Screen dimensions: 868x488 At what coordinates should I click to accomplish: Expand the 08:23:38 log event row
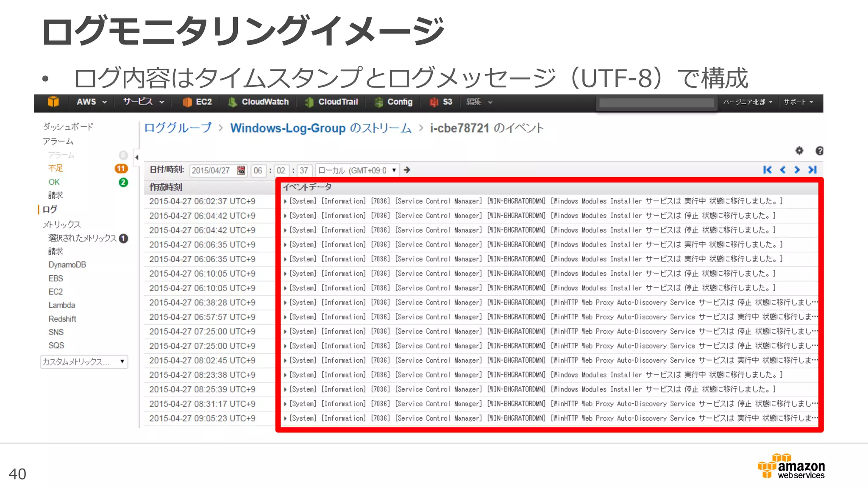coord(285,375)
